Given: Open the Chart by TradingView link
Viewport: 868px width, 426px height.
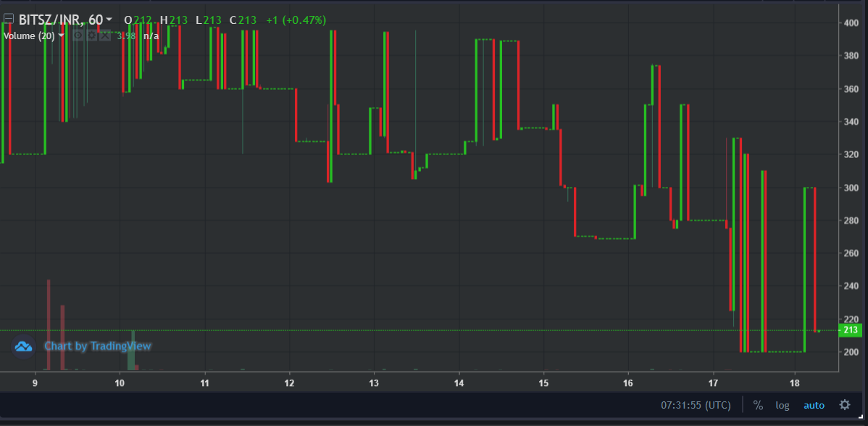Looking at the screenshot, I should click(97, 346).
